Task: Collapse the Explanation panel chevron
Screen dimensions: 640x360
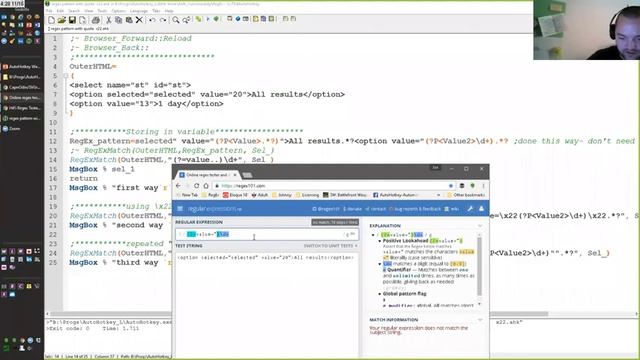Action: pos(480,226)
